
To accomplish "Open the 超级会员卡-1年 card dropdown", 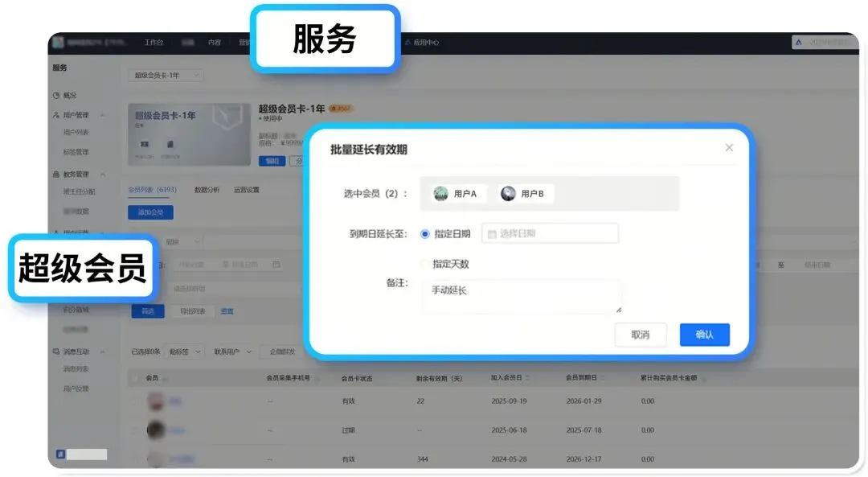I will [x=166, y=76].
